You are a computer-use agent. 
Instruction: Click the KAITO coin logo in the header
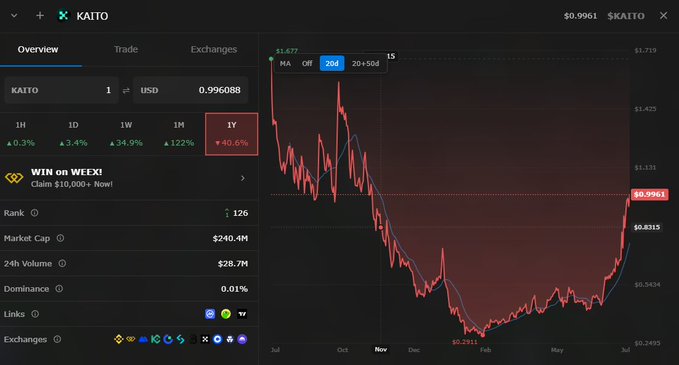[63, 16]
